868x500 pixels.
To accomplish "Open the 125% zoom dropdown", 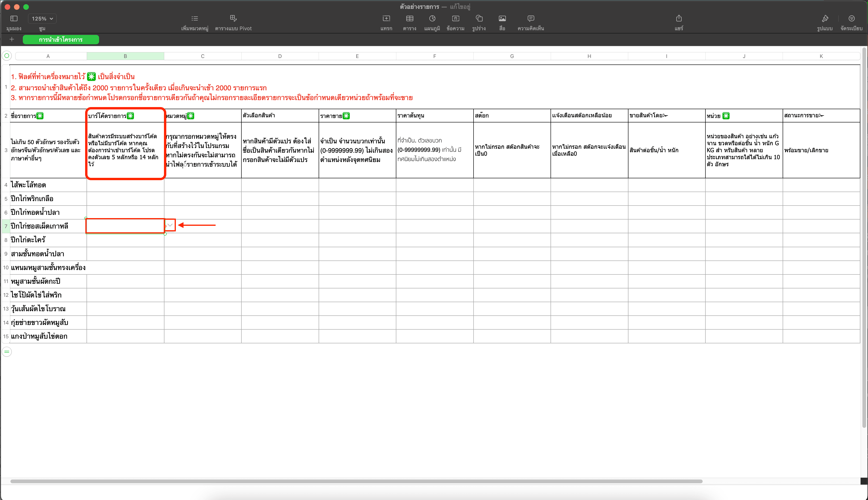I will pos(42,19).
